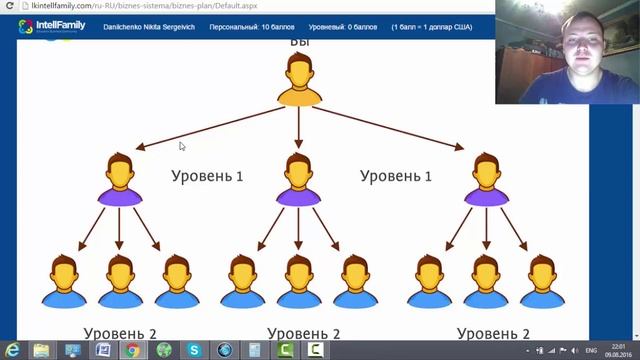Click the user name Danilchenko Nikita Sergeivich
The image size is (640, 360).
(149, 27)
